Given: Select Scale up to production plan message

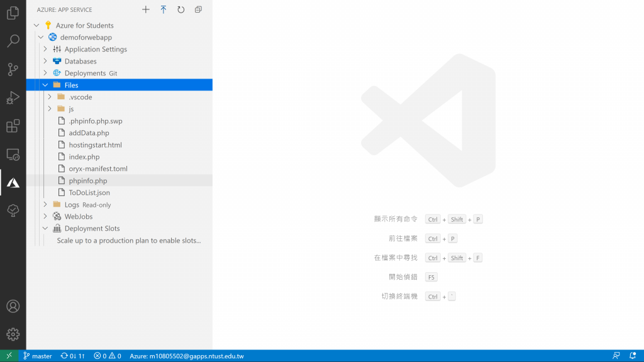Looking at the screenshot, I should coord(129,241).
